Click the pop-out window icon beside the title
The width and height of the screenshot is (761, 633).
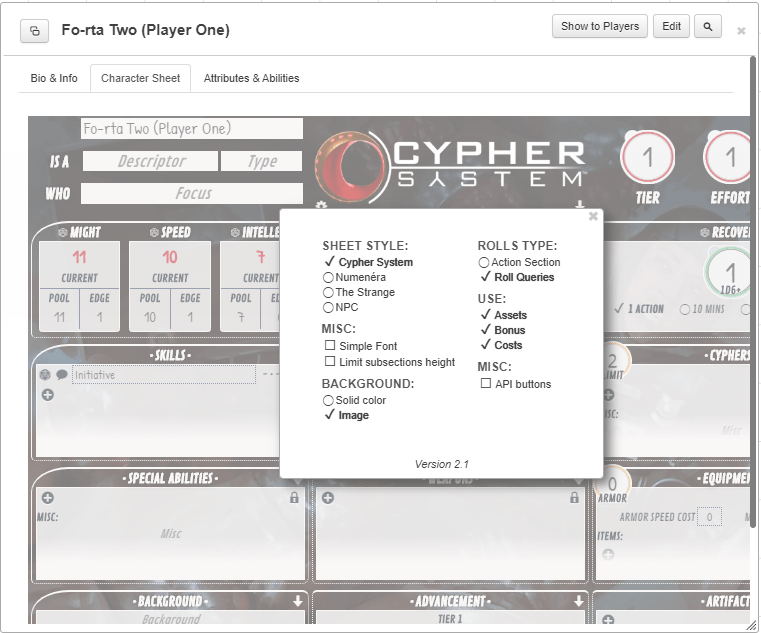point(35,31)
